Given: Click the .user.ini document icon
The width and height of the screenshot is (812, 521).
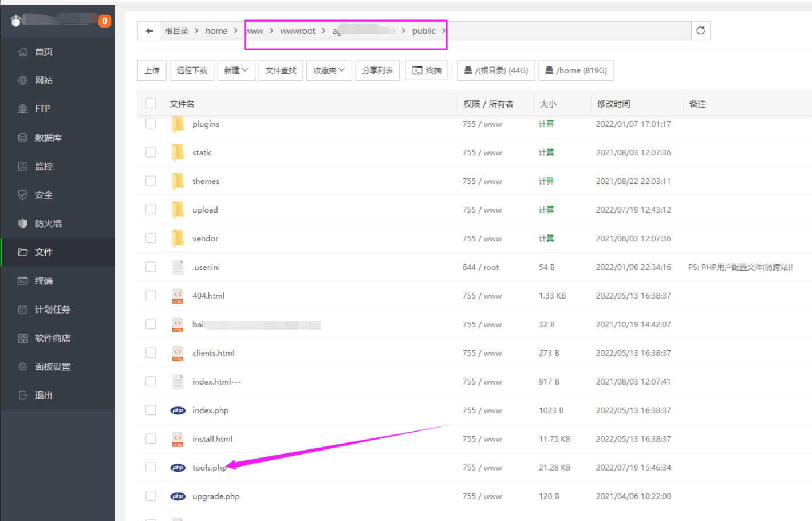Looking at the screenshot, I should (178, 267).
